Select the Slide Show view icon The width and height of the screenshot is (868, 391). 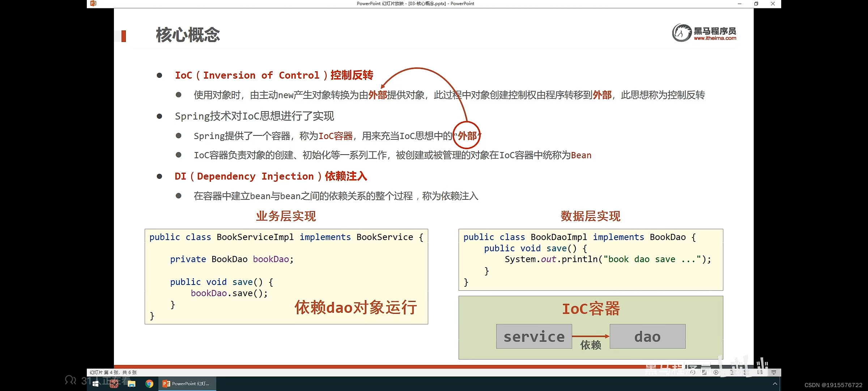pos(774,372)
